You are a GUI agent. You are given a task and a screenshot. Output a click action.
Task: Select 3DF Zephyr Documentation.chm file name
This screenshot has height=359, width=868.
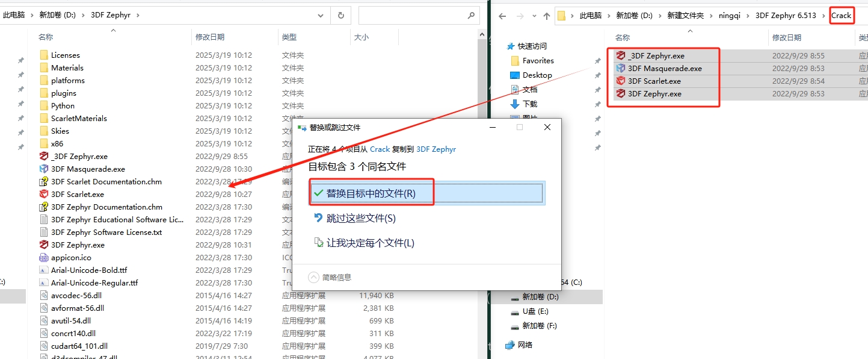(x=106, y=207)
